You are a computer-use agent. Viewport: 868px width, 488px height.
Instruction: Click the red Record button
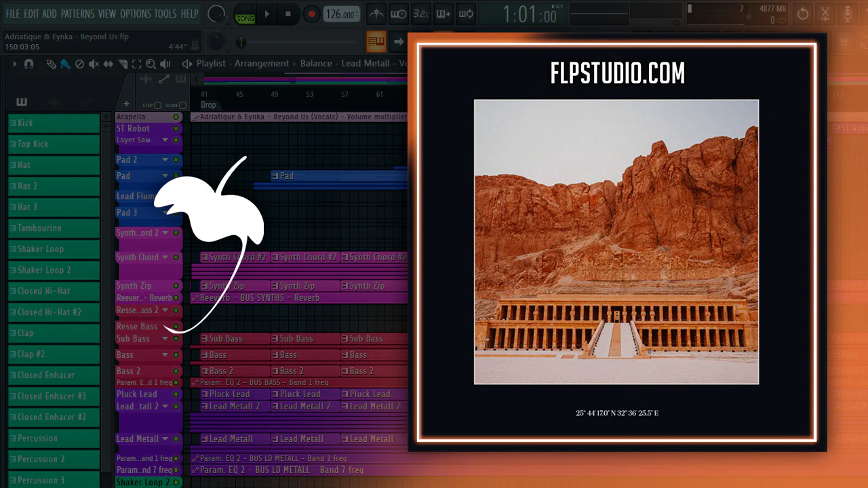[x=311, y=14]
